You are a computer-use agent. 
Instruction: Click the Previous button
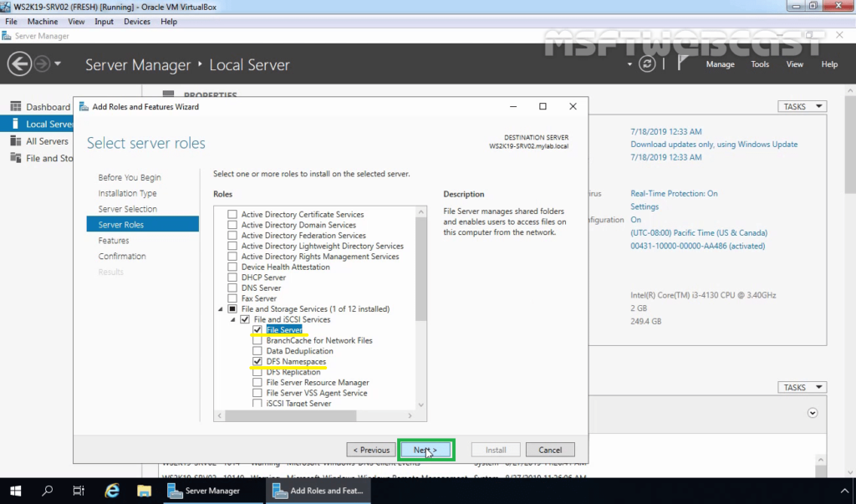(371, 450)
